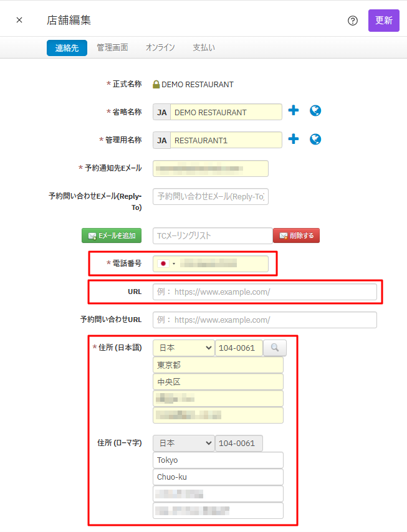Viewport: 407px width, 532px height.
Task: Click the TCメーリングリスト input field
Action: point(212,235)
